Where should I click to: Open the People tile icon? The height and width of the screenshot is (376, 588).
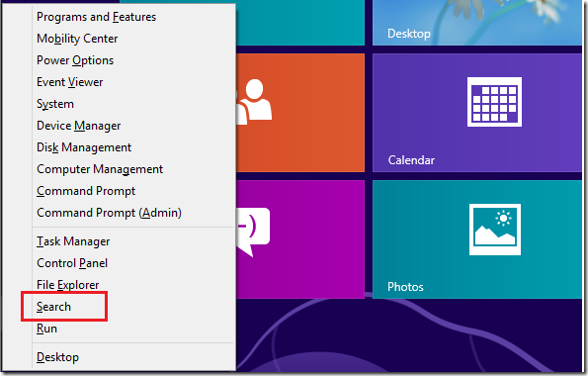[x=254, y=102]
